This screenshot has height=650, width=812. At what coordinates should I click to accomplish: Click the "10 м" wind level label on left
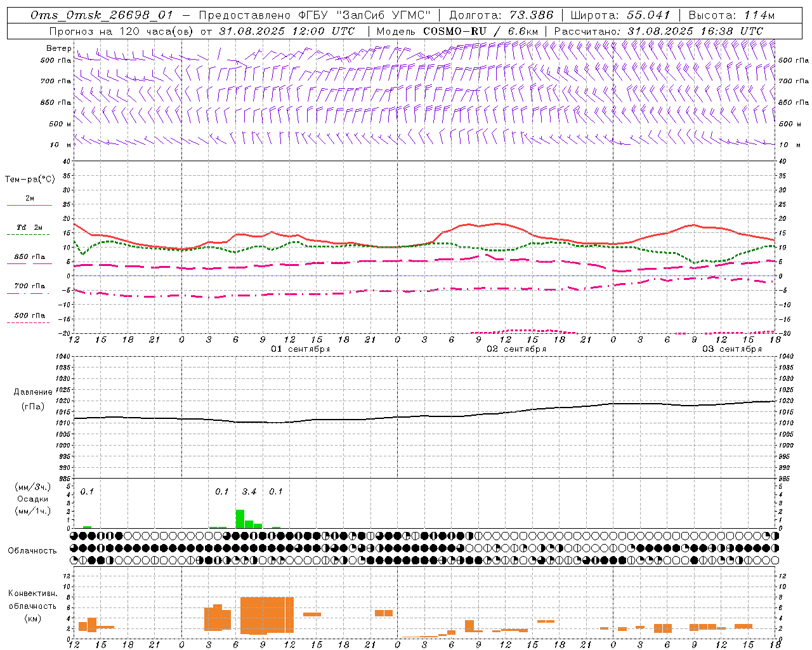(60, 145)
